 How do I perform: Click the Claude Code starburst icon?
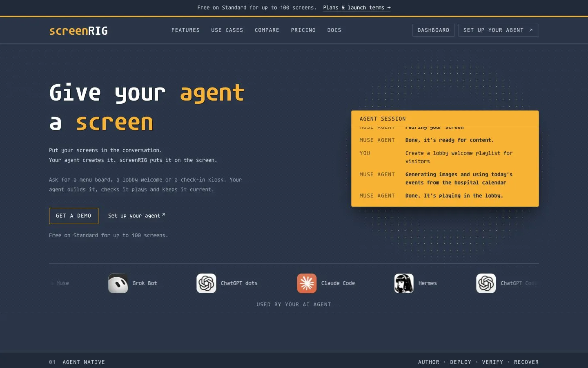coord(307,283)
